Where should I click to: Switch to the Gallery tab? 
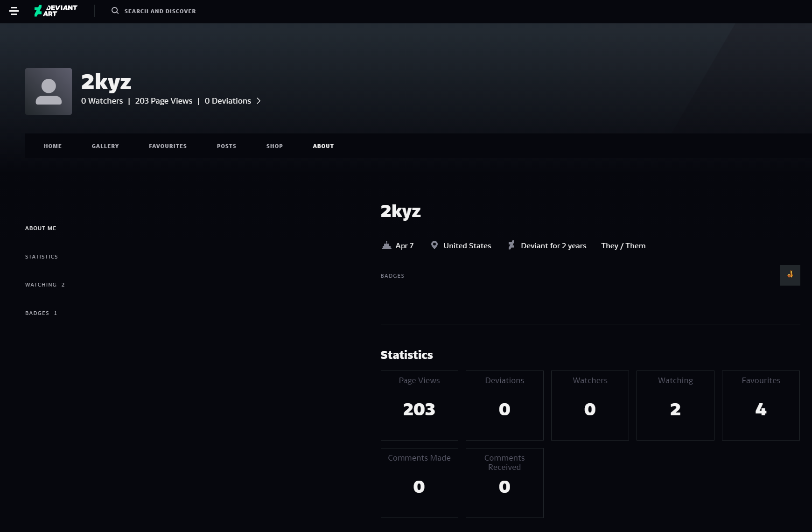pyautogui.click(x=105, y=146)
